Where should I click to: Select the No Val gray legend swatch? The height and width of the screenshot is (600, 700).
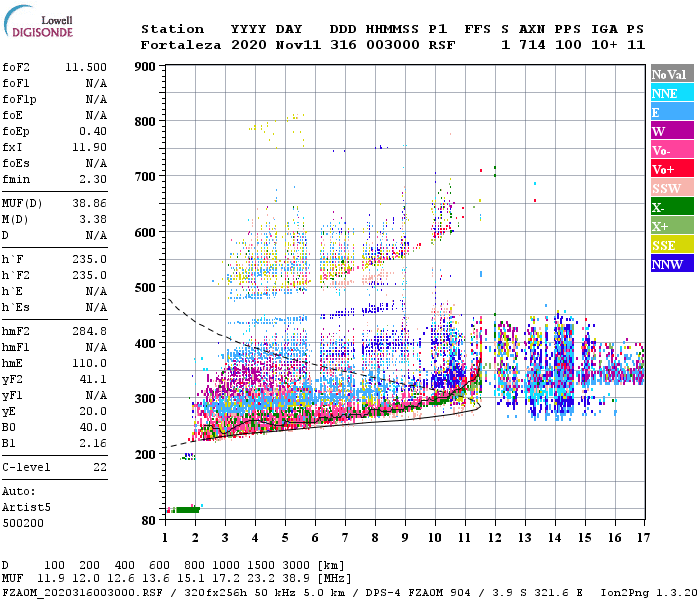coord(672,74)
